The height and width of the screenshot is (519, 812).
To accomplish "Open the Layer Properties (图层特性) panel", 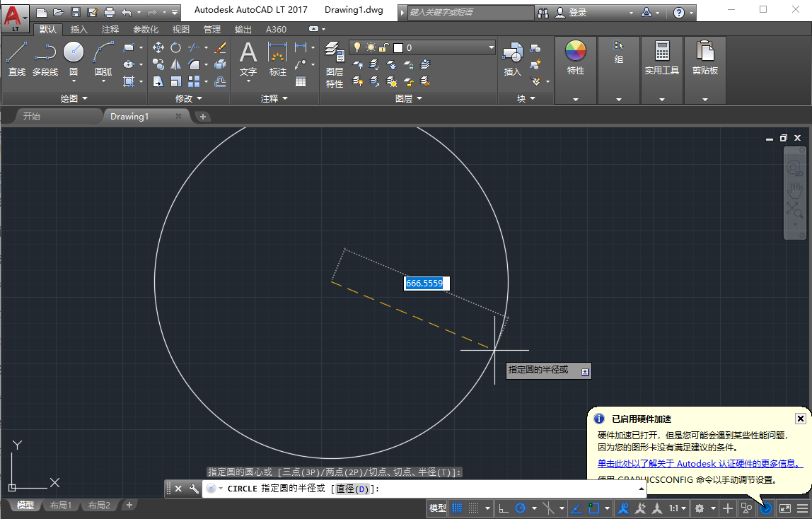I will pos(335,64).
